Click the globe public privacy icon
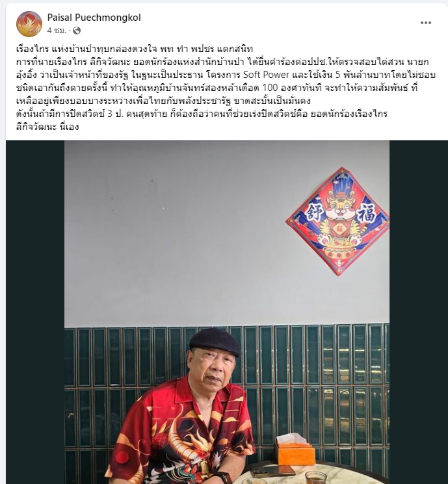448x484 pixels. (x=77, y=31)
